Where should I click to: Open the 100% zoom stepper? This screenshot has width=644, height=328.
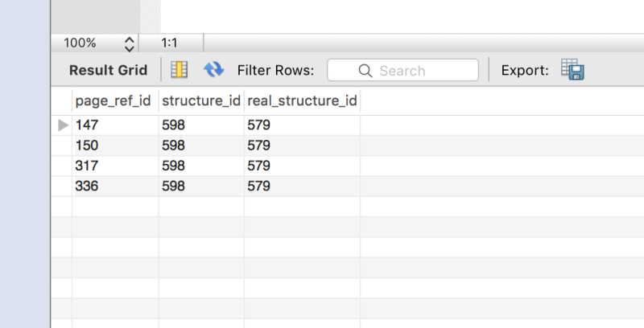(x=129, y=43)
